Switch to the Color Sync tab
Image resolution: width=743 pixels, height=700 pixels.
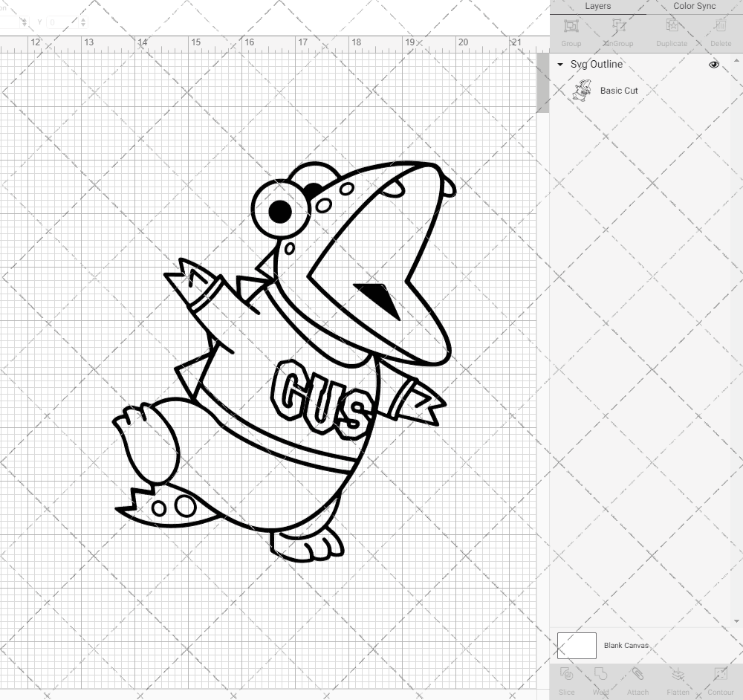pos(694,6)
